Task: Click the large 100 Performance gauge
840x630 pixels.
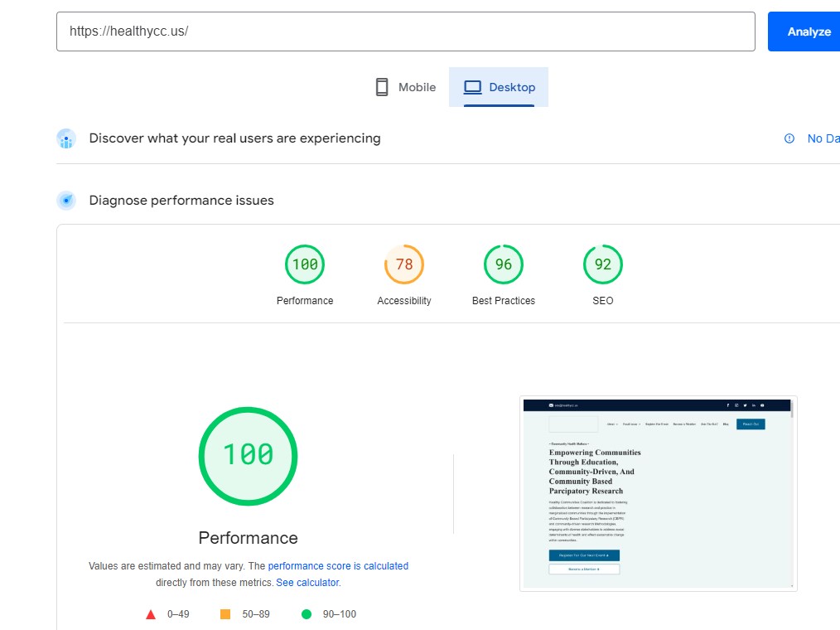Action: (248, 456)
